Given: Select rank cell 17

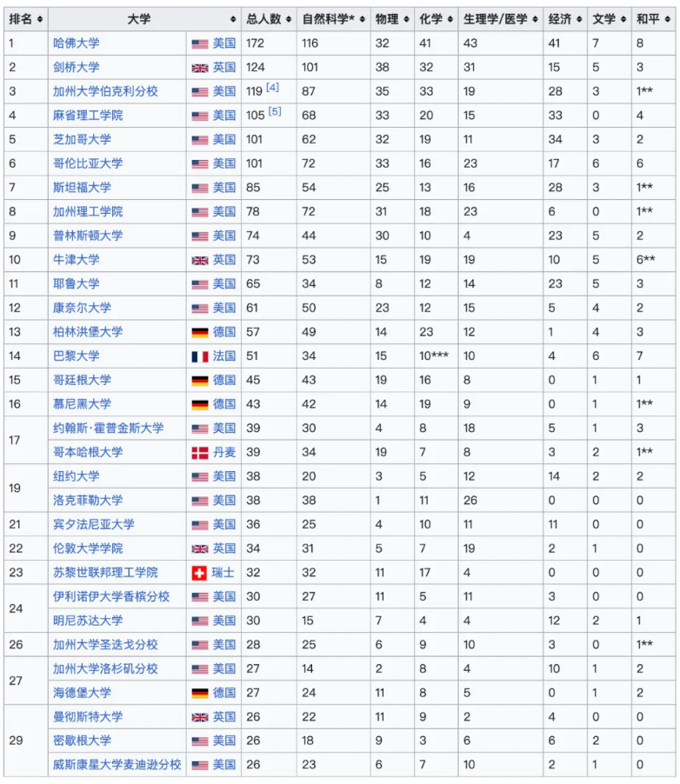Looking at the screenshot, I should (x=25, y=440).
